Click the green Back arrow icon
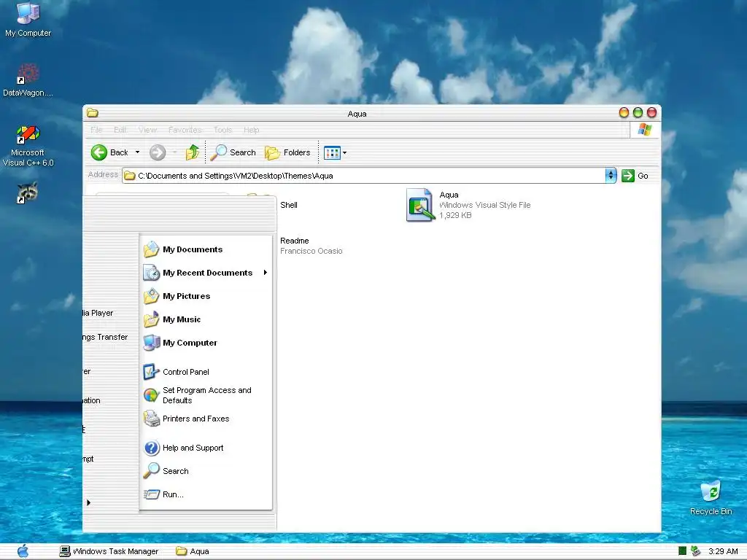Screen dimensions: 747x560 98,152
